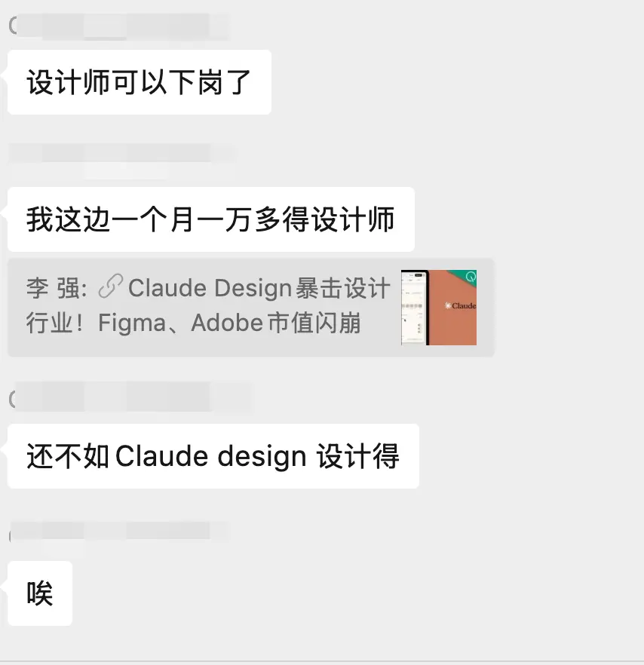Click the green corner badge on the thumbnail
Image resolution: width=644 pixels, height=665 pixels.
click(468, 277)
